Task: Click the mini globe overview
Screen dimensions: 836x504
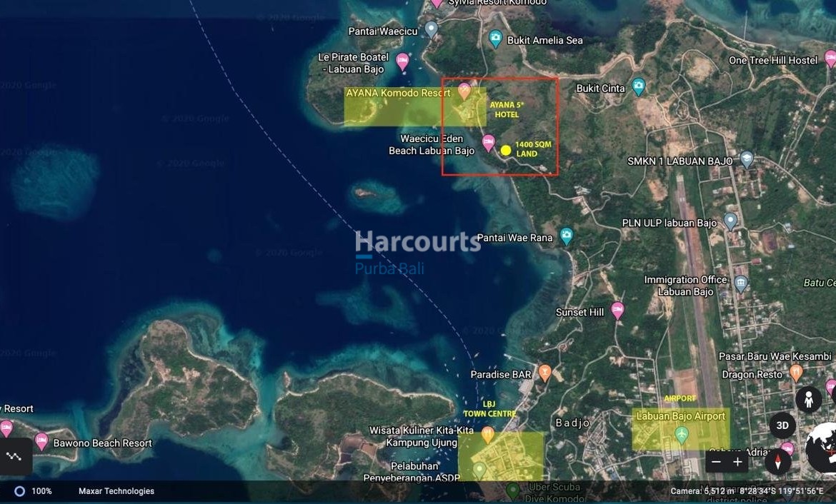Action: point(822,448)
